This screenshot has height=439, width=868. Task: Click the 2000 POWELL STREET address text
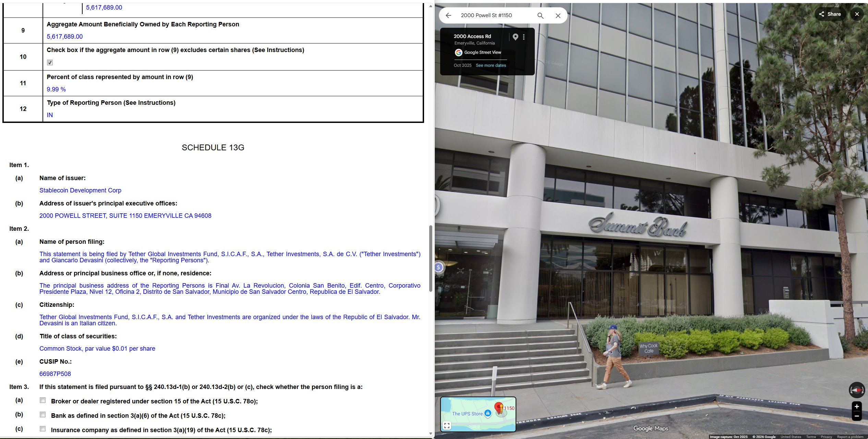click(125, 216)
